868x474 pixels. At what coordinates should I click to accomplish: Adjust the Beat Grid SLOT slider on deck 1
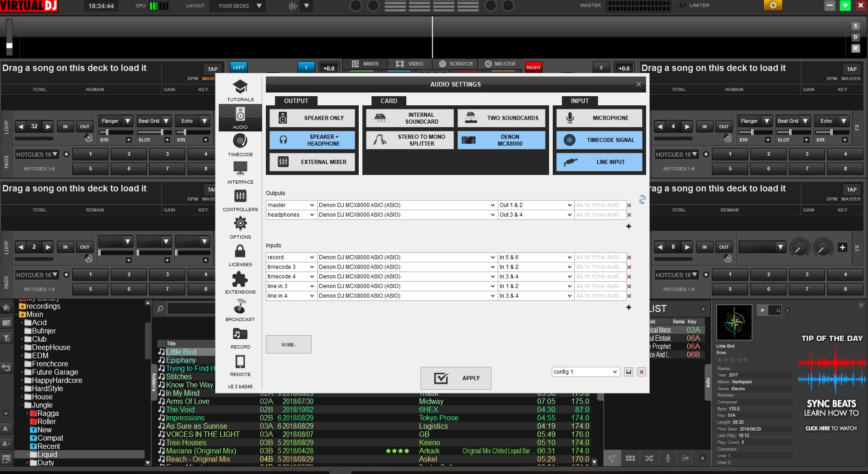[x=154, y=132]
